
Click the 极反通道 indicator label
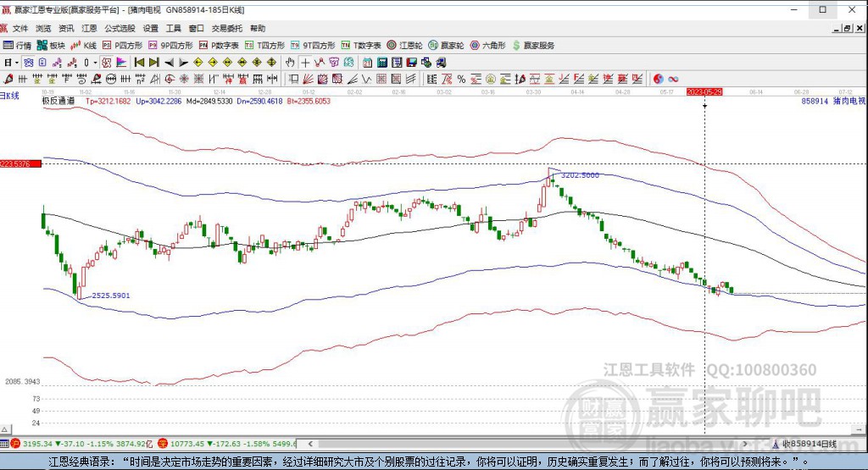58,101
